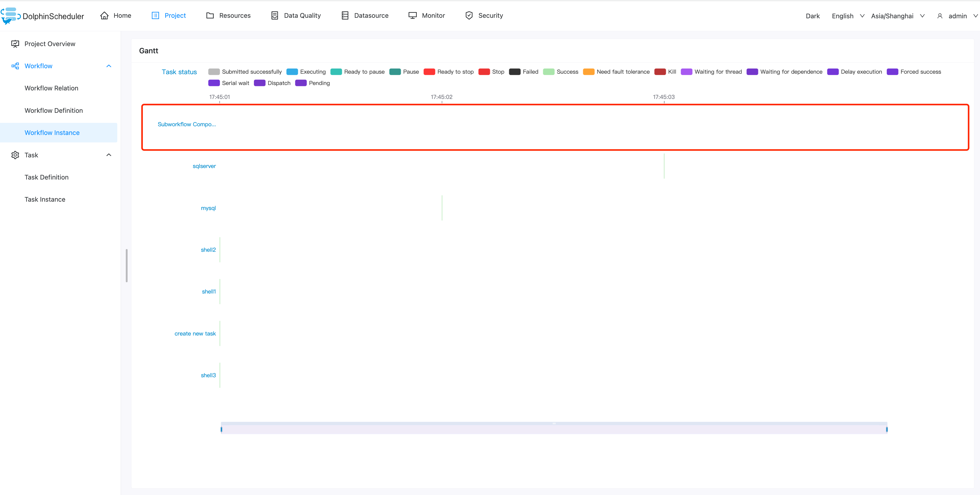The height and width of the screenshot is (495, 980).
Task: Open the Task Definition menu item
Action: tap(46, 177)
